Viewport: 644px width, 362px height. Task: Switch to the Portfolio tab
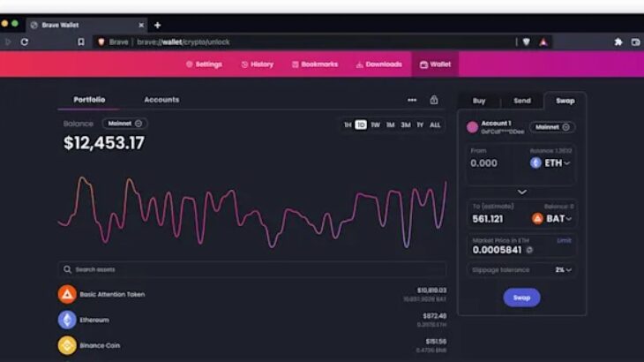pyautogui.click(x=89, y=100)
